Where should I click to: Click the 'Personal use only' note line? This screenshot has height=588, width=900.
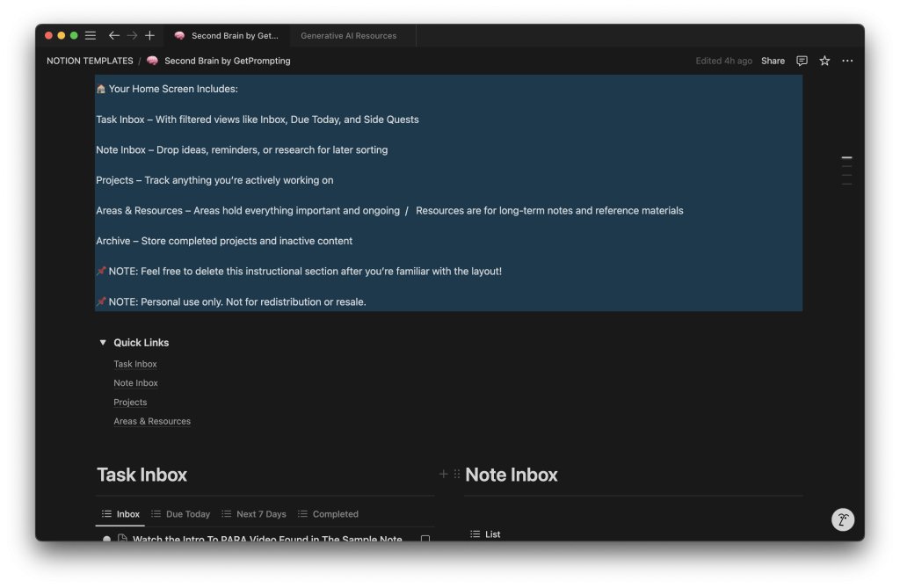pyautogui.click(x=231, y=302)
